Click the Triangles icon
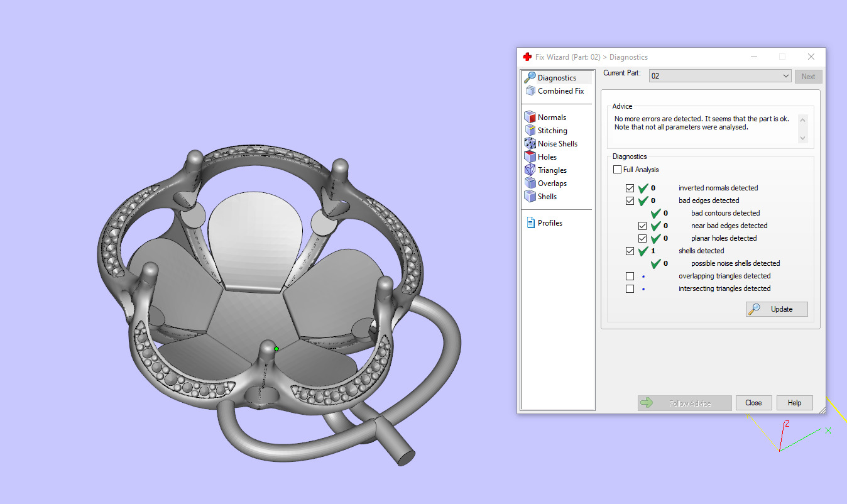Image resolution: width=847 pixels, height=504 pixels. pyautogui.click(x=530, y=170)
